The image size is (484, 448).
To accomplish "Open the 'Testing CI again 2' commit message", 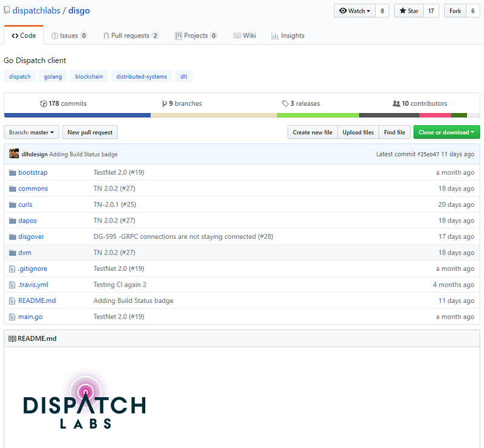I will 120,285.
